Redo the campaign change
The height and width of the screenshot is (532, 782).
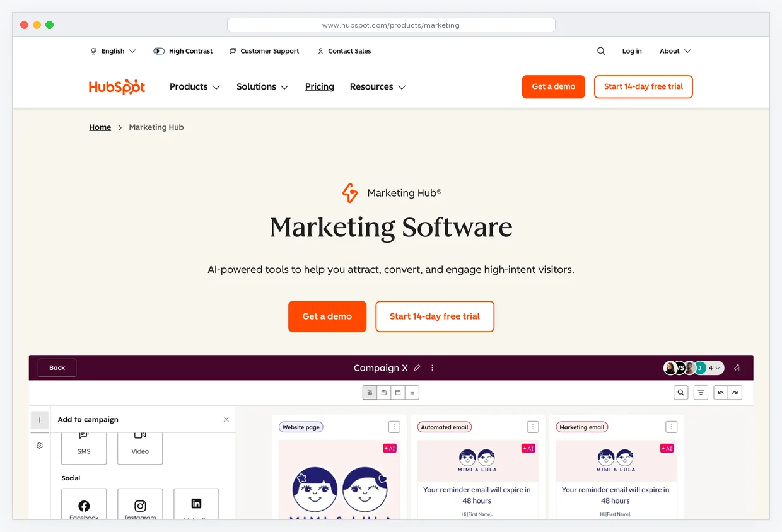point(735,393)
